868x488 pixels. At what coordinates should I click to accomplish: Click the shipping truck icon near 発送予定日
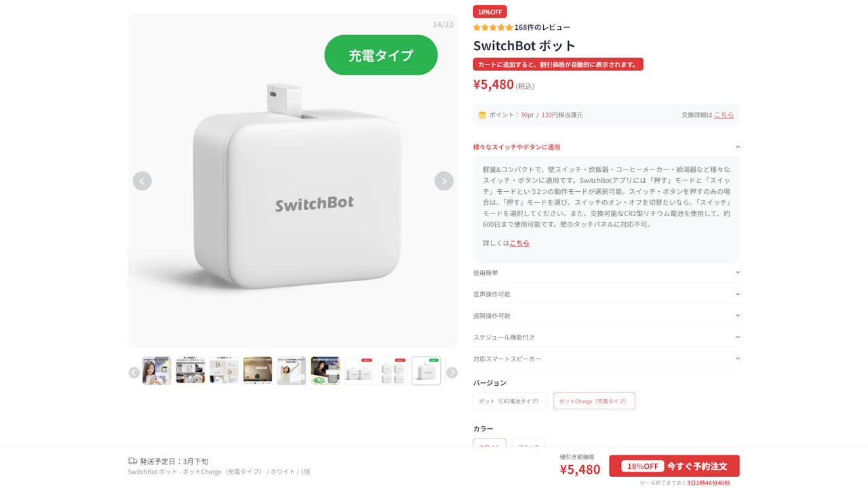pos(132,461)
